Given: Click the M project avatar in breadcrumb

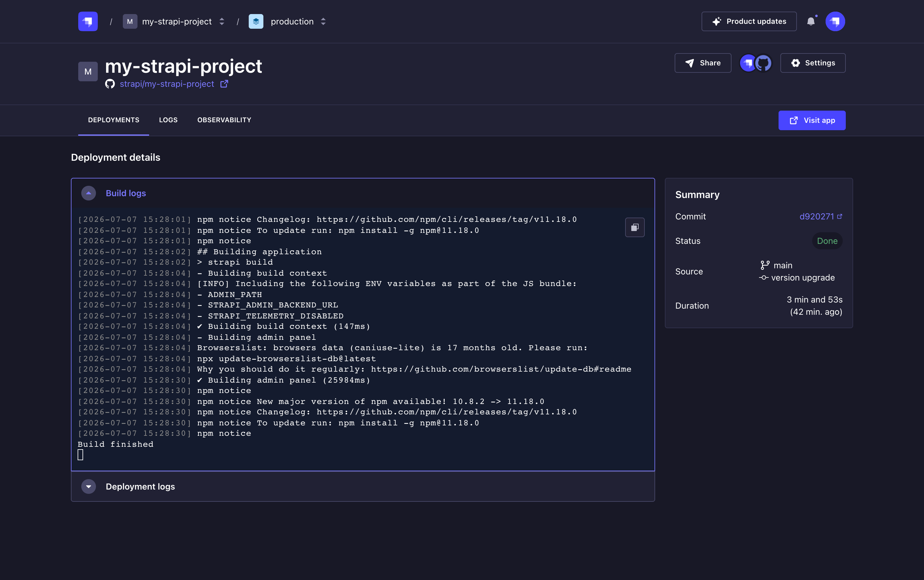Looking at the screenshot, I should [x=130, y=21].
